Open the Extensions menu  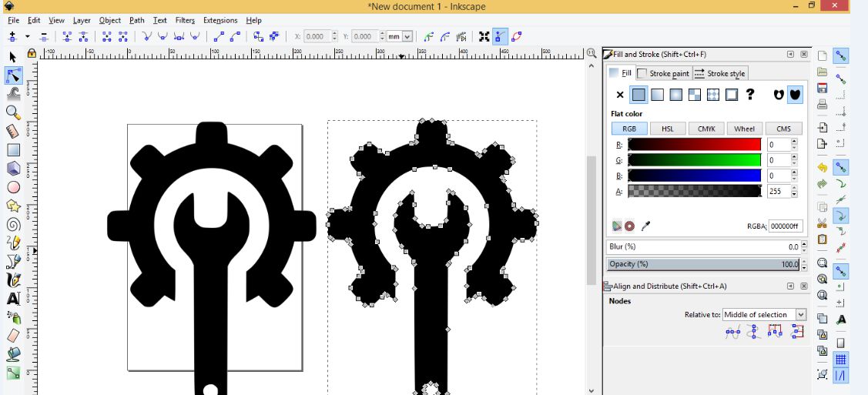click(x=220, y=20)
